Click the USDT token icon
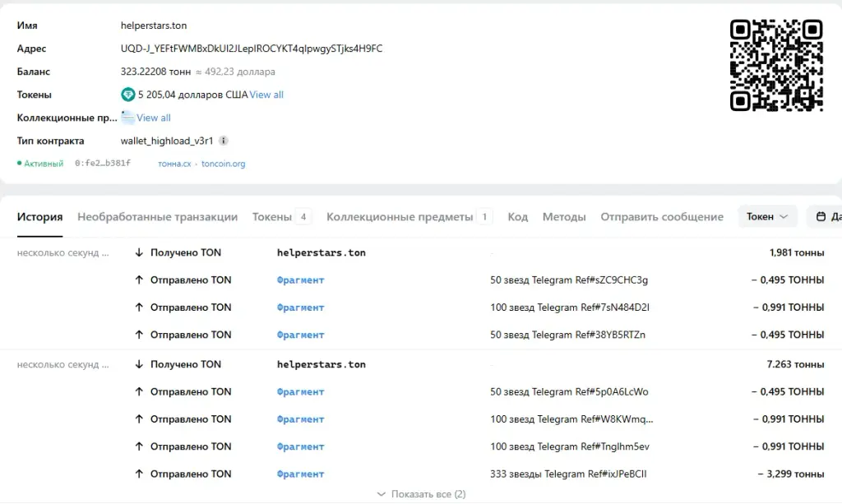Image resolution: width=842 pixels, height=504 pixels. click(x=127, y=95)
